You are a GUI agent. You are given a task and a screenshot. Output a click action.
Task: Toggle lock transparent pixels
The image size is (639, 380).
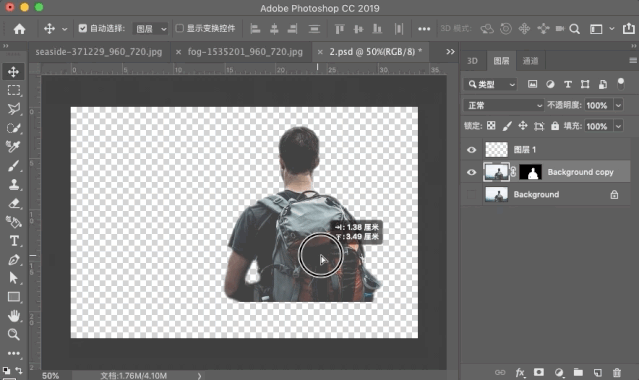click(x=491, y=126)
